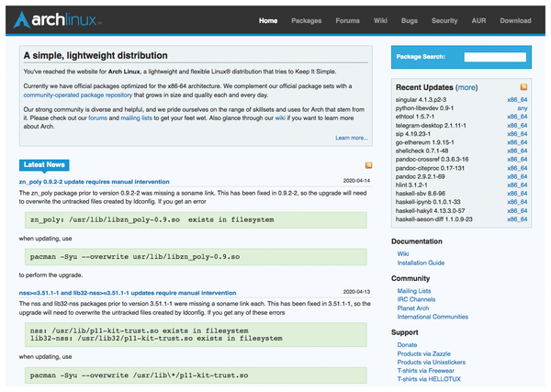Open the International Communities link
This screenshot has width=551, height=392.
click(x=433, y=317)
